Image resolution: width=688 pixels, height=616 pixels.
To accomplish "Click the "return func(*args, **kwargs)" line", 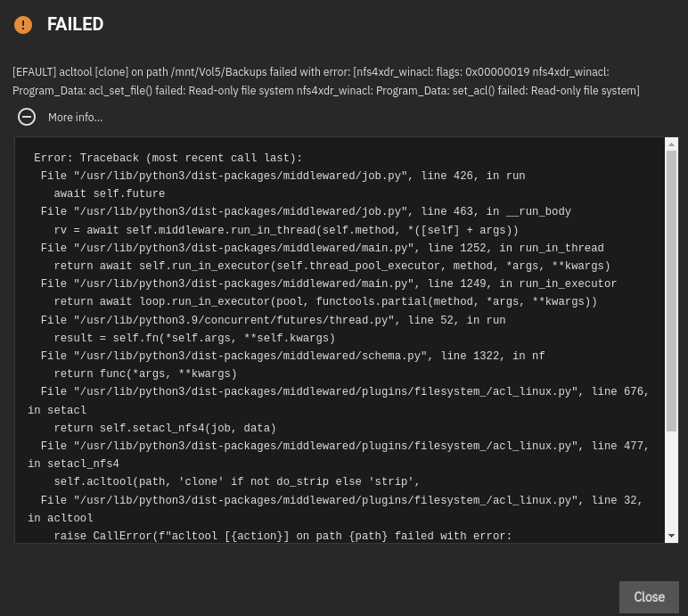I will click(x=145, y=374).
